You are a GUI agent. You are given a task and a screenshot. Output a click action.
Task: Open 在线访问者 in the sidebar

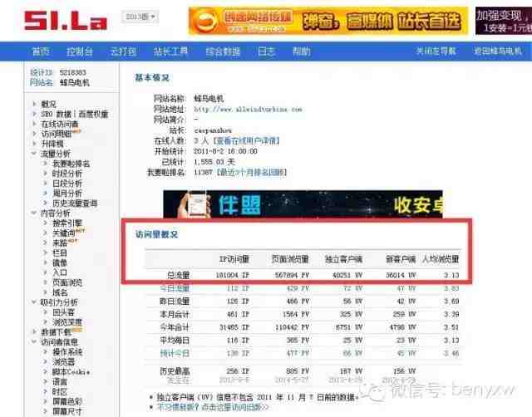[60, 124]
